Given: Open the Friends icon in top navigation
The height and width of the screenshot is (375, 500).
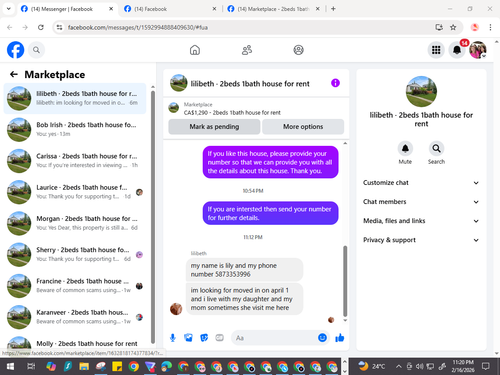Looking at the screenshot, I should pos(247,50).
